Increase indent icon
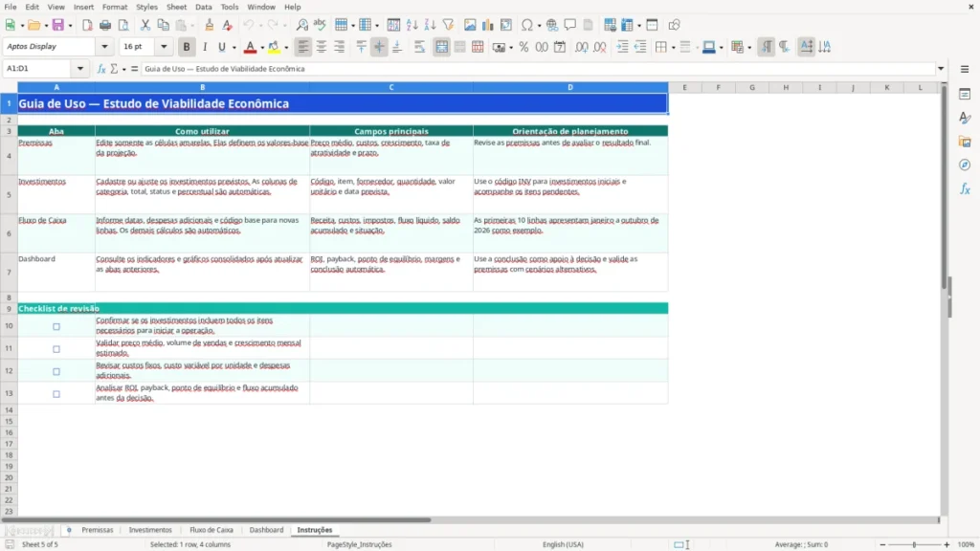 622,47
